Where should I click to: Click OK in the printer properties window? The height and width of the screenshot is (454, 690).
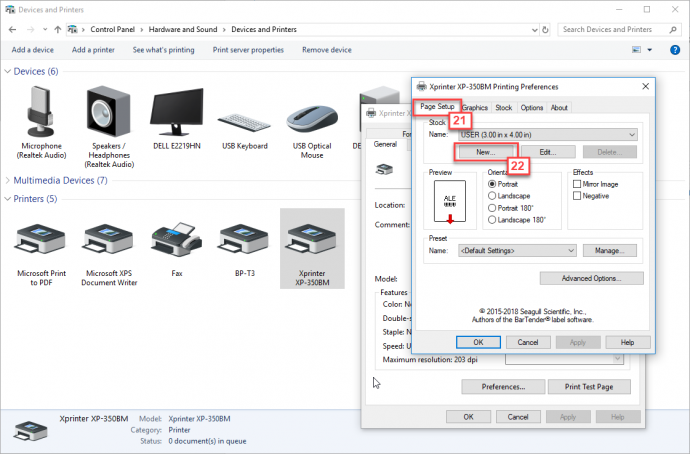pyautogui.click(x=468, y=417)
